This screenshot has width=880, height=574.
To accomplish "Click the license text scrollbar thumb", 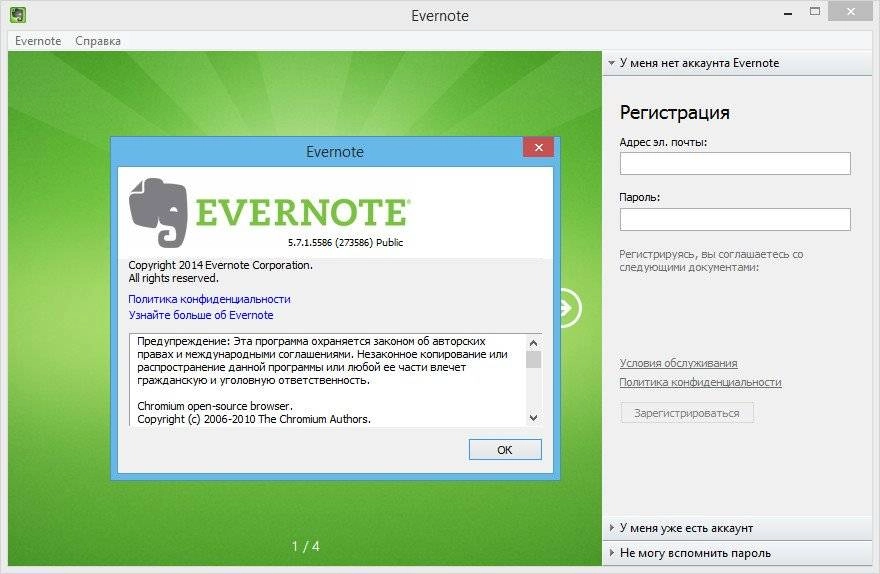I will (x=533, y=360).
